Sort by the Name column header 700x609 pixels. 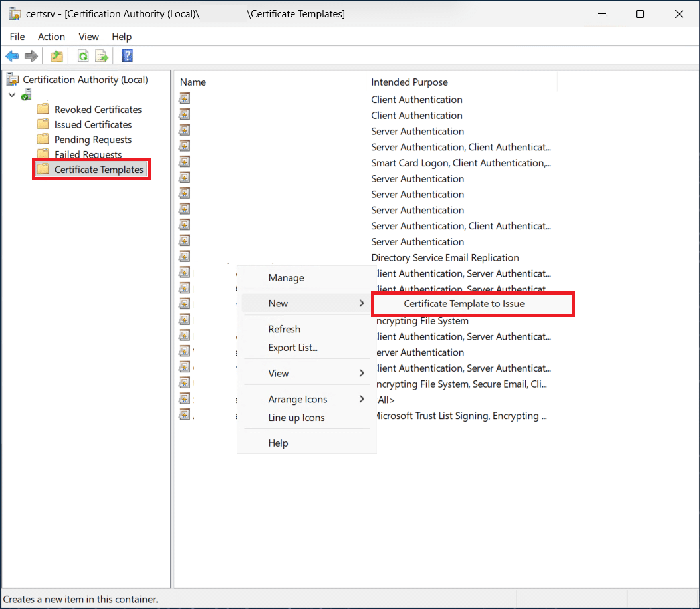[x=193, y=82]
